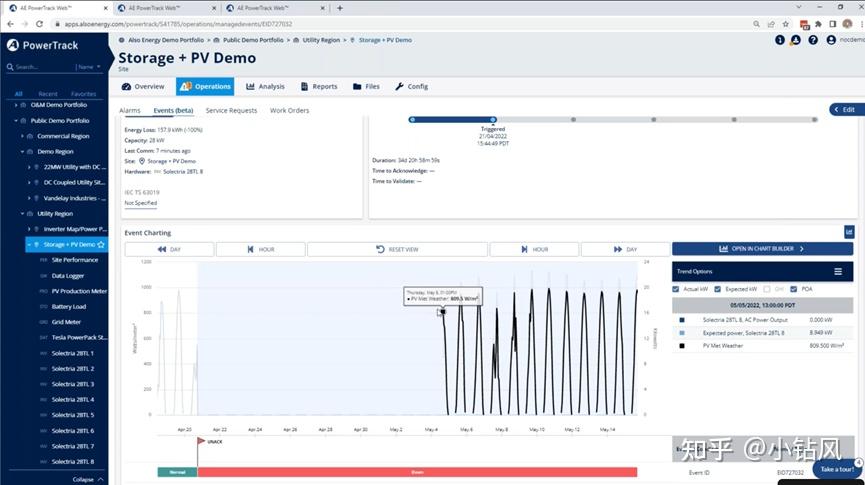Open the Config tab
The height and width of the screenshot is (485, 865).
412,87
